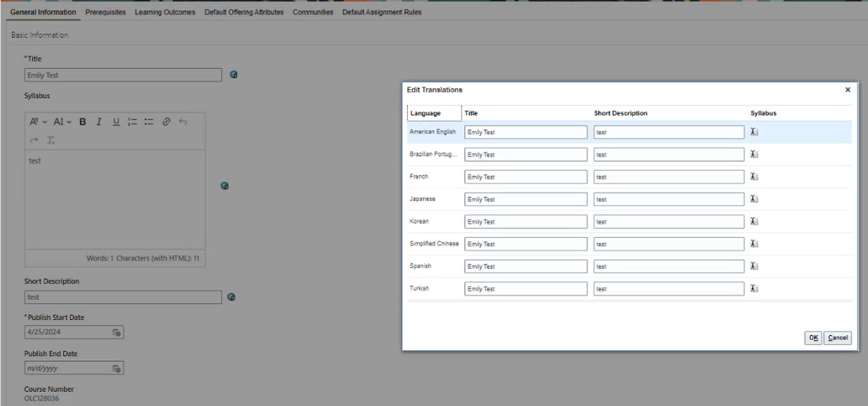Viewport: 868px width, 406px height.
Task: Open font size dropdown in Syllabus toolbar
Action: point(62,122)
